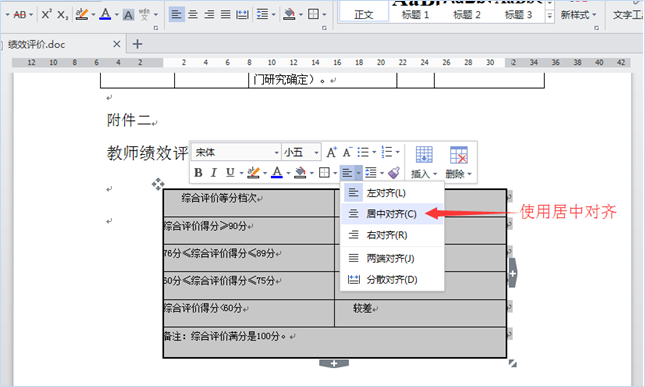Choose 居中对齐(C) from alignment menu
The image size is (645, 387).
[392, 213]
